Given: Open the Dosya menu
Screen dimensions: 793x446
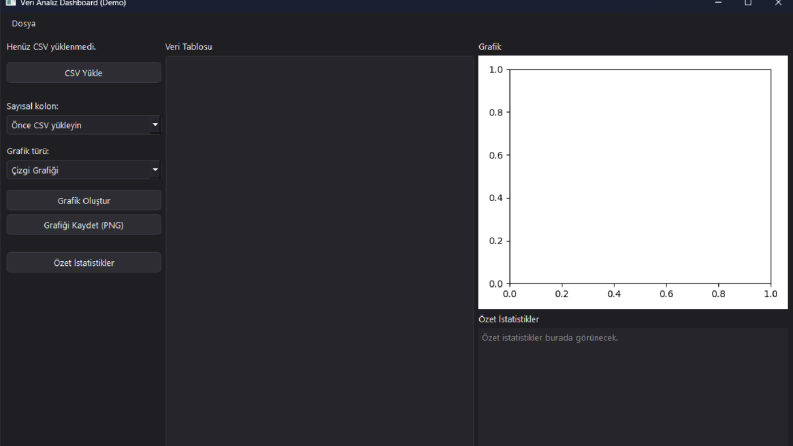Looking at the screenshot, I should click(x=23, y=24).
